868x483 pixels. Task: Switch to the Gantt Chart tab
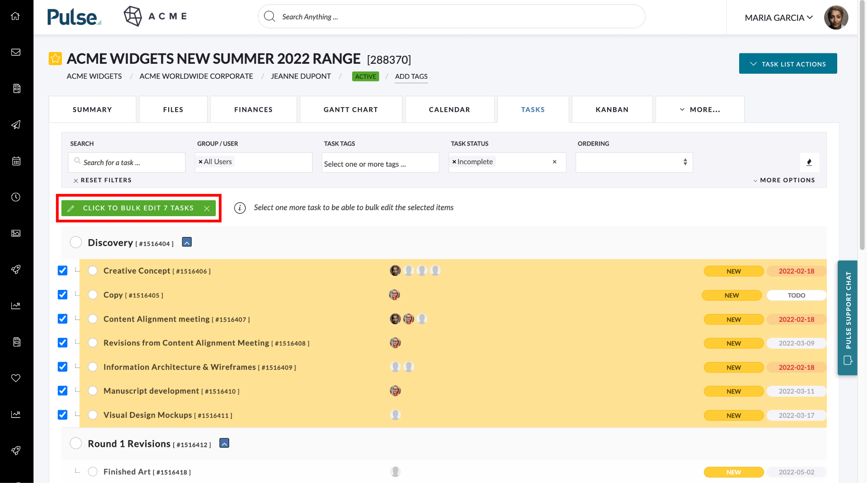(x=351, y=109)
